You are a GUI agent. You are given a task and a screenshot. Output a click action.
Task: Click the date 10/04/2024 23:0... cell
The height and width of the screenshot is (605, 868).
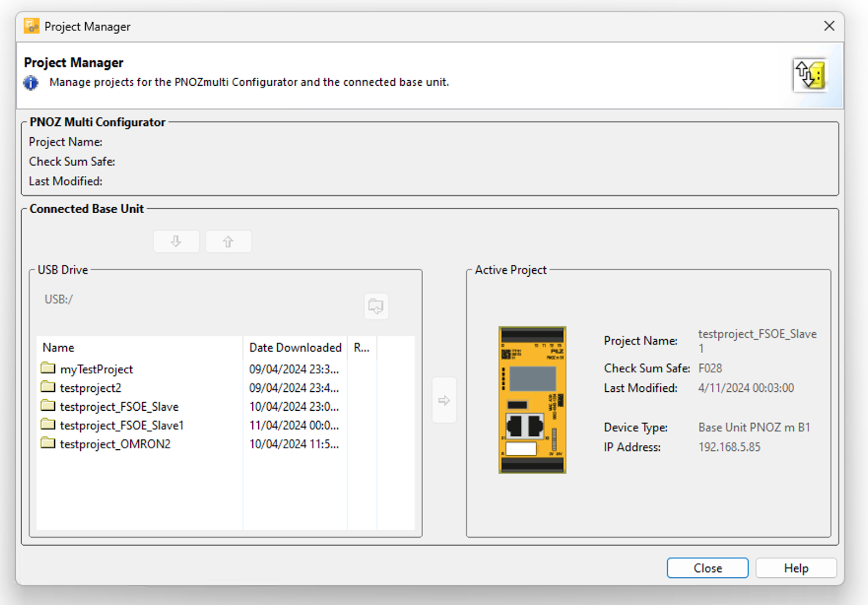294,407
